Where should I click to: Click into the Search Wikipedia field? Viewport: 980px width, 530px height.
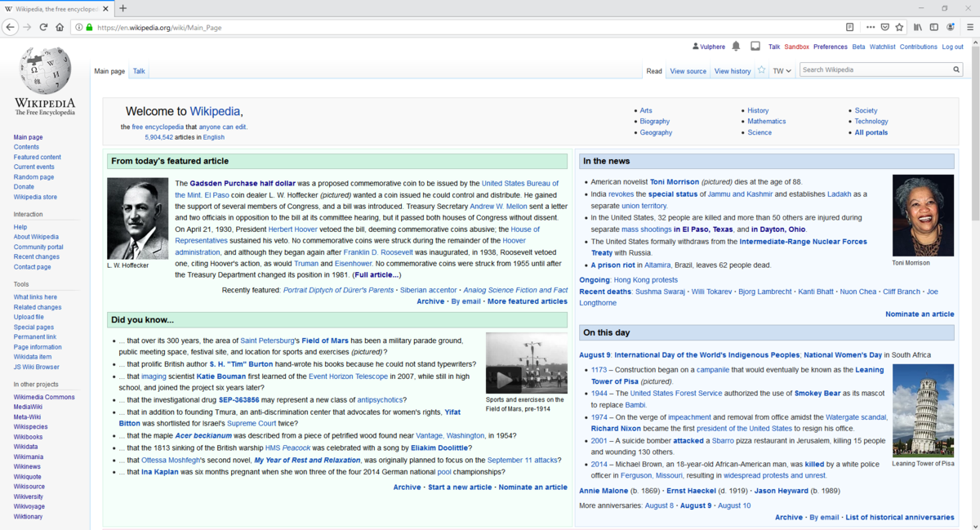pyautogui.click(x=875, y=70)
